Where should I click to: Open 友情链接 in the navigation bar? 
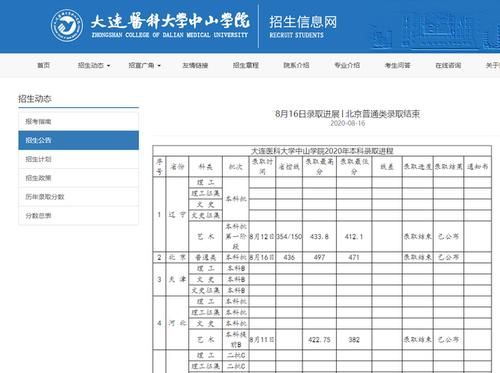pos(195,65)
